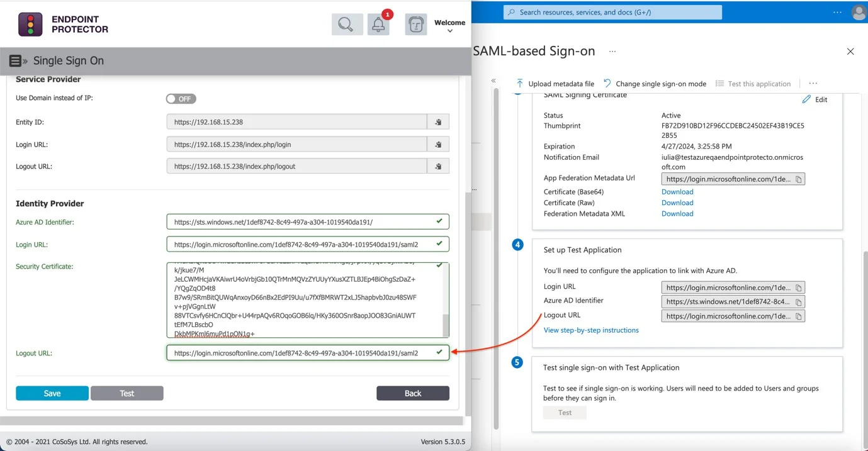868x451 pixels.
Task: Copy the App Federation Metadata Url
Action: (x=798, y=179)
